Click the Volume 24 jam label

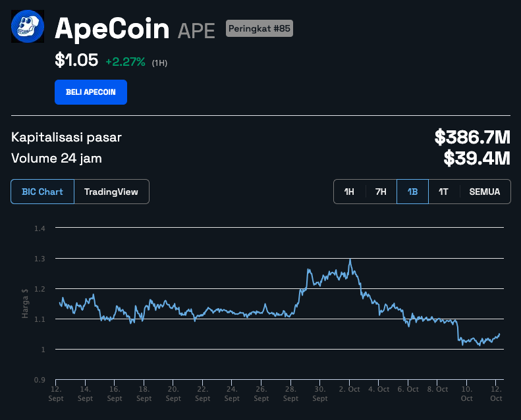click(57, 158)
